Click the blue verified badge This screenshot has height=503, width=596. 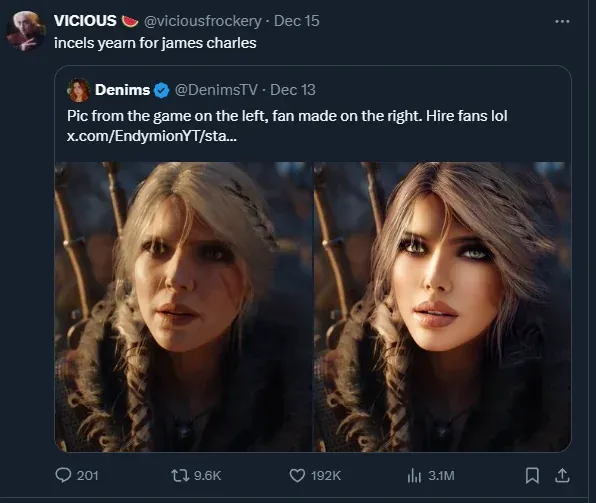(x=162, y=90)
